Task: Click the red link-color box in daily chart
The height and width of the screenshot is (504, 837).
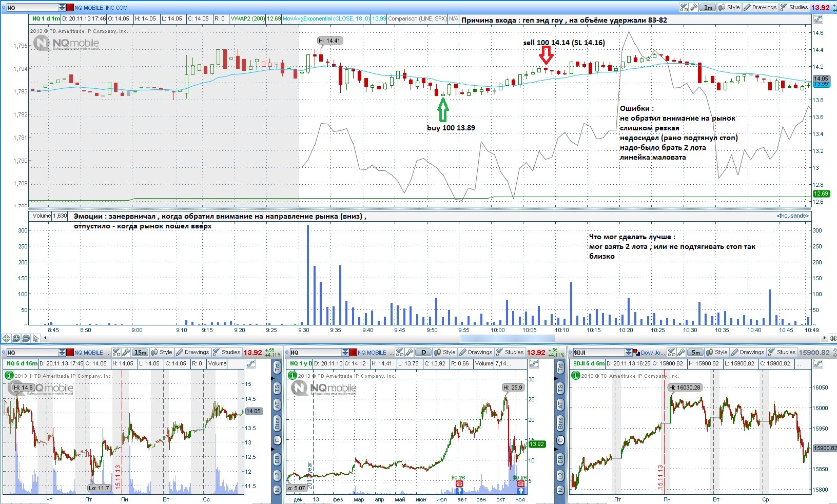Action: pyautogui.click(x=354, y=353)
